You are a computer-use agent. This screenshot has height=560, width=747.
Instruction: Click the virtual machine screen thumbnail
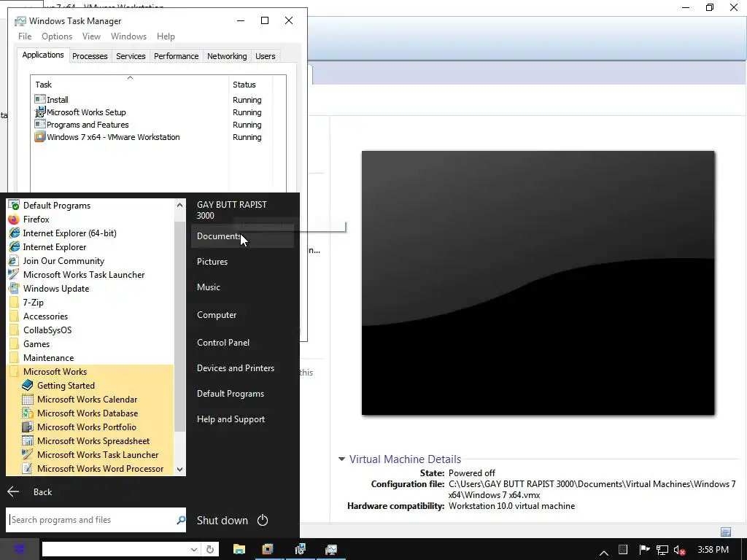coord(538,283)
